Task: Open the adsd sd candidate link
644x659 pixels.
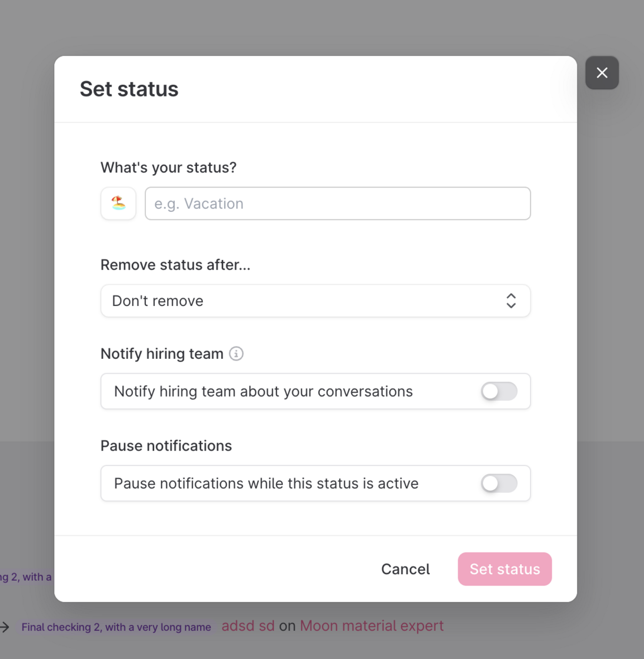Action: point(248,626)
